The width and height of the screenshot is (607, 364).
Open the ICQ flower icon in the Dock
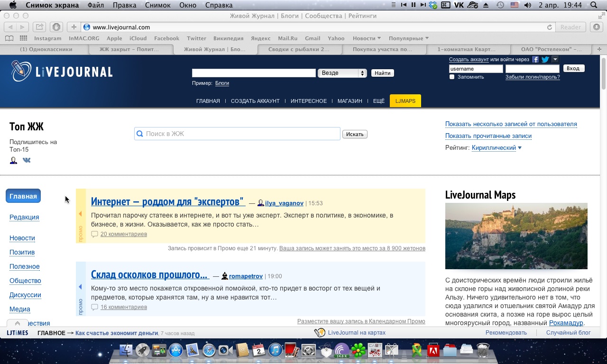[x=359, y=350]
